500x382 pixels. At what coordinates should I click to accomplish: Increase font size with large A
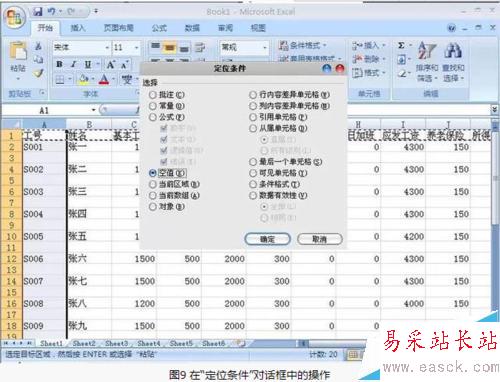[110, 64]
